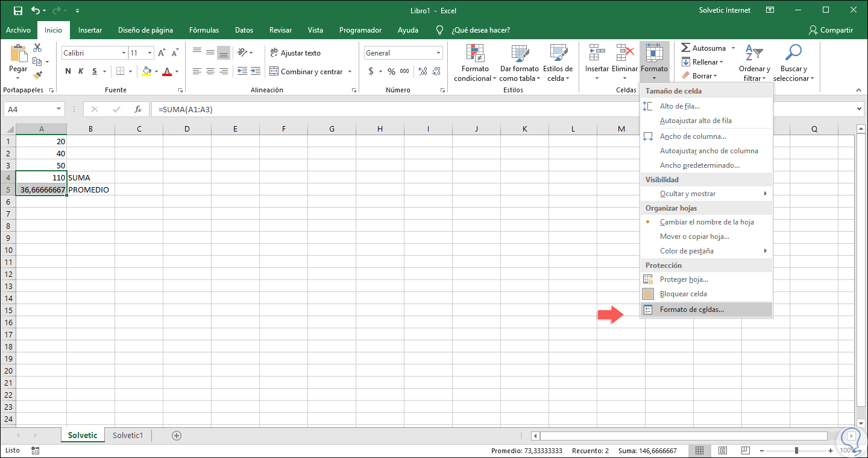The image size is (868, 458).
Task: Click the zoom slider in status bar
Action: pos(796,450)
